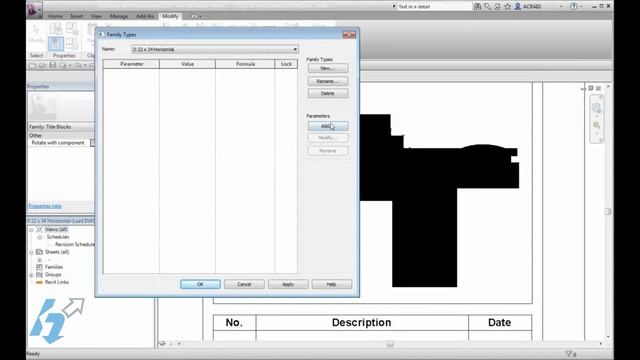The height and width of the screenshot is (360, 640).
Task: Click Apply in Family Types dialog
Action: click(x=288, y=284)
